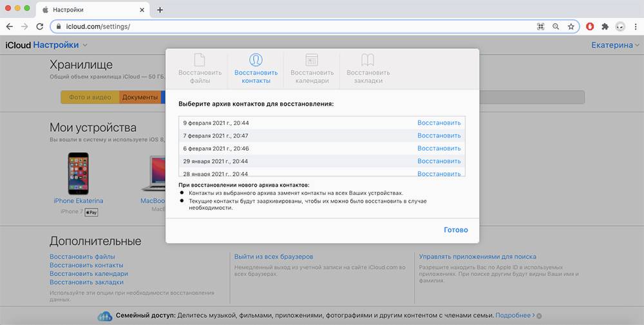Open Выйти из всех браузеров link
This screenshot has height=325, width=644.
274,257
